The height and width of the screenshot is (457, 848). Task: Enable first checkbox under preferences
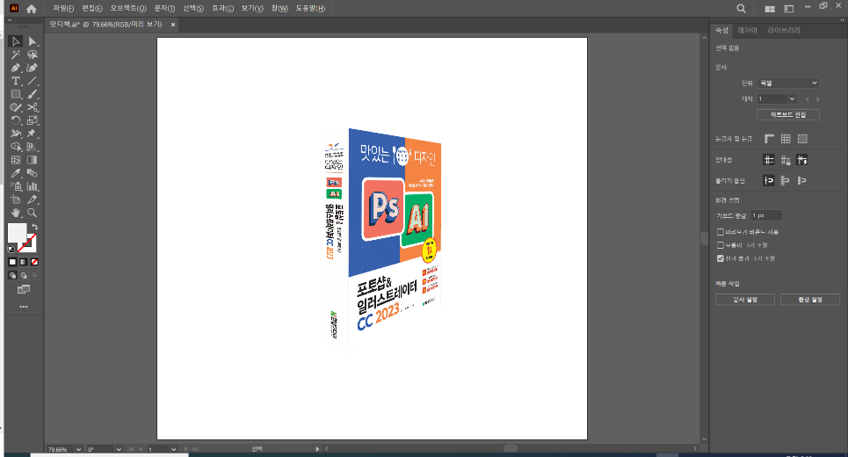tap(720, 232)
